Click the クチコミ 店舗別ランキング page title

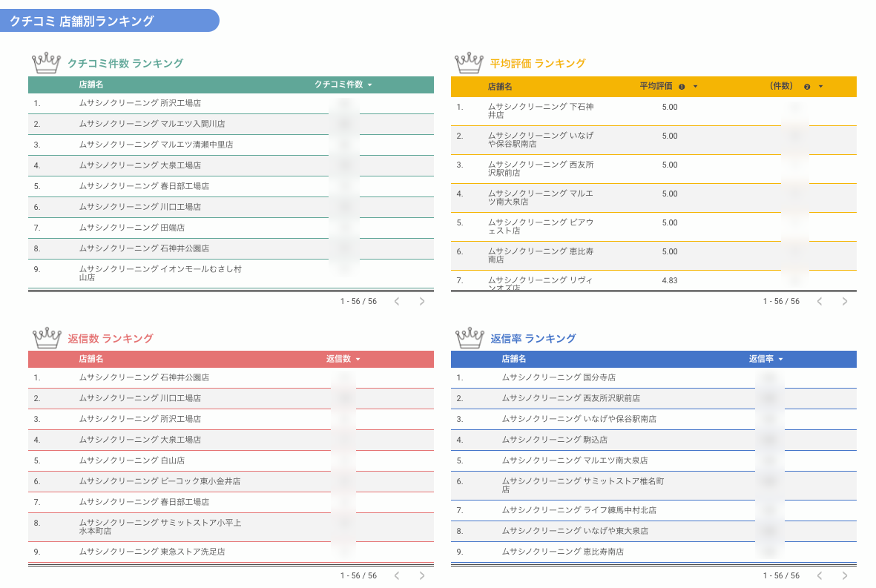pyautogui.click(x=82, y=22)
